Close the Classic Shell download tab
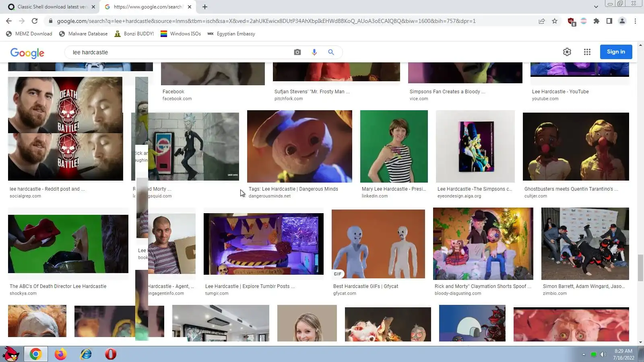The height and width of the screenshot is (362, 644). 93,7
